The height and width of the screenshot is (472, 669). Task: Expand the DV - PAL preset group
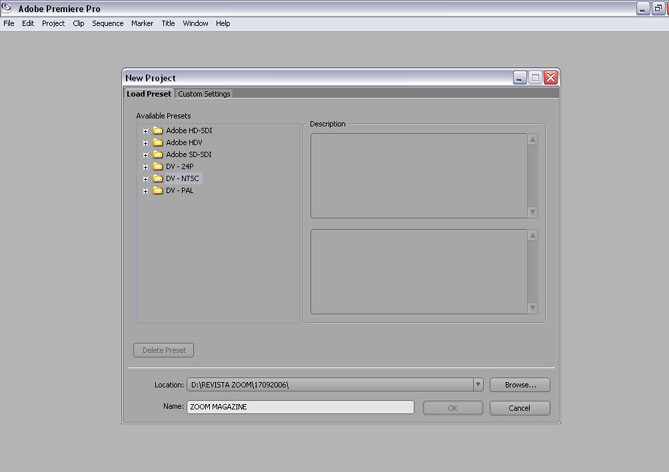(x=145, y=191)
